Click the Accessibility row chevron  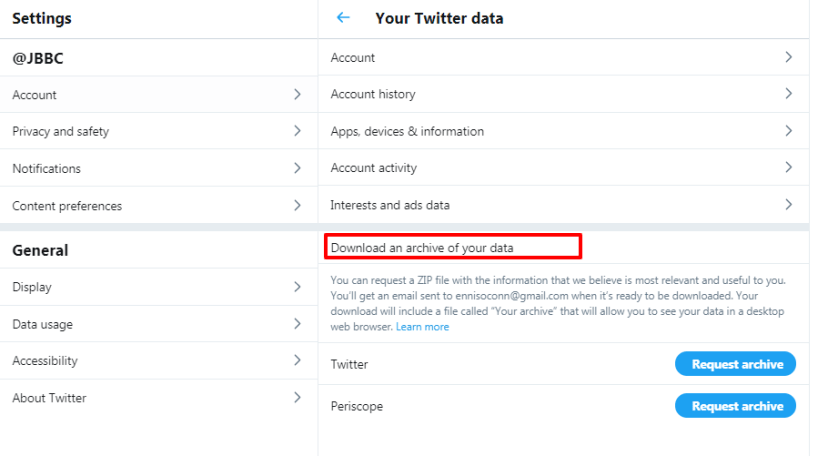click(x=297, y=361)
